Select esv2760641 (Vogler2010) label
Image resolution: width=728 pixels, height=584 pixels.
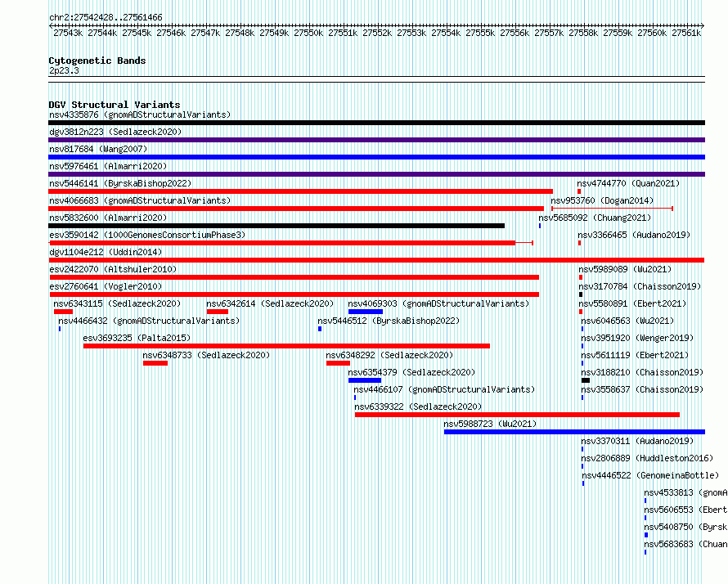[106, 286]
